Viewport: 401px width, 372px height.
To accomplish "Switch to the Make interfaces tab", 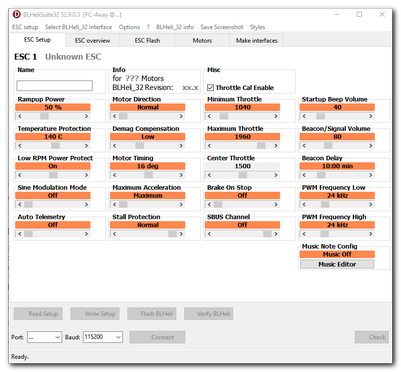I will tap(257, 40).
